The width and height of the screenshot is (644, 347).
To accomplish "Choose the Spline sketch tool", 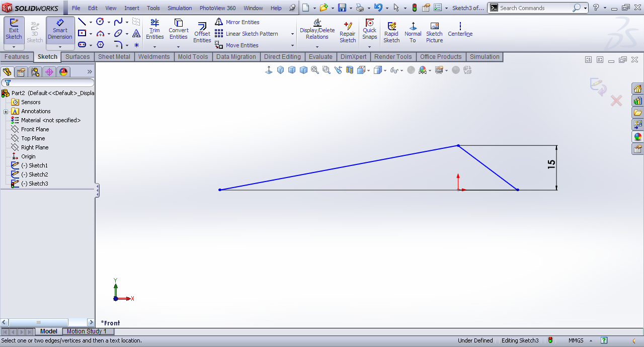I will [118, 22].
